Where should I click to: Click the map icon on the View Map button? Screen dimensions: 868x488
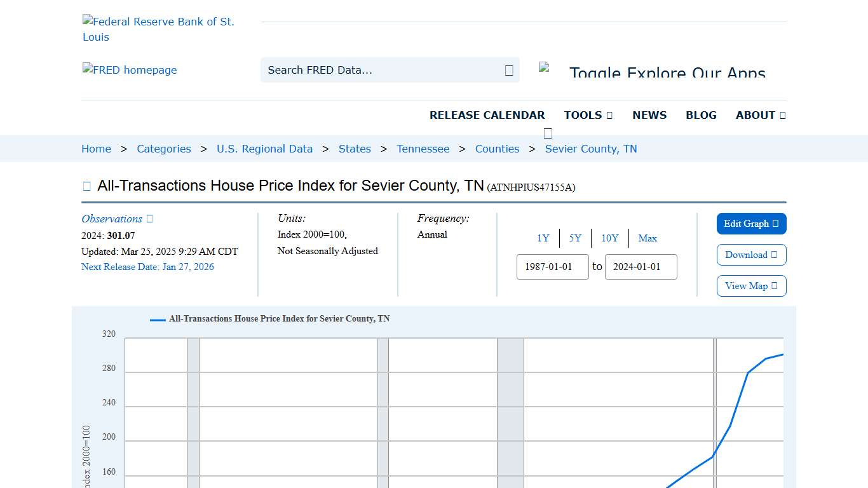point(774,286)
